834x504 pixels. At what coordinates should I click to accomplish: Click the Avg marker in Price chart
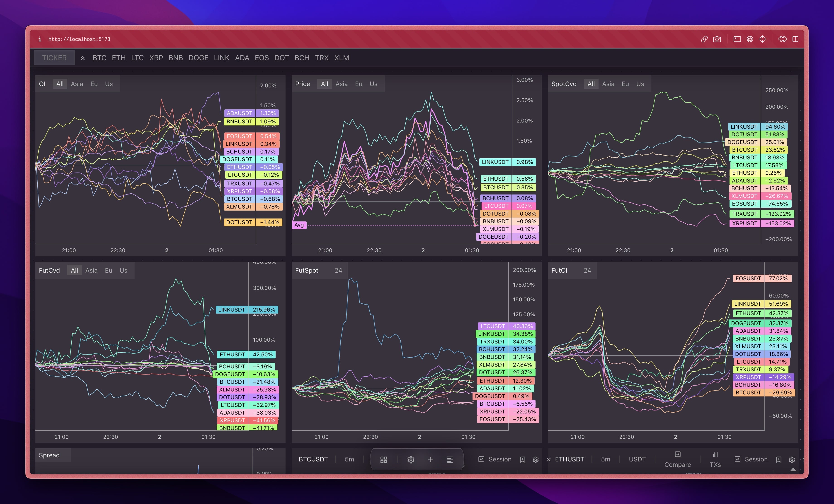[299, 225]
